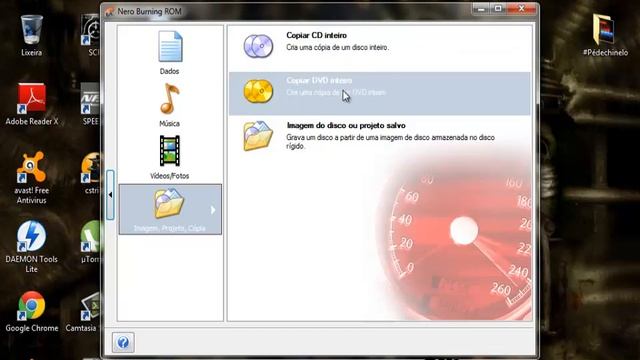
Task: Launch DAEMON Tools Lite desktop shortcut
Action: tap(31, 247)
